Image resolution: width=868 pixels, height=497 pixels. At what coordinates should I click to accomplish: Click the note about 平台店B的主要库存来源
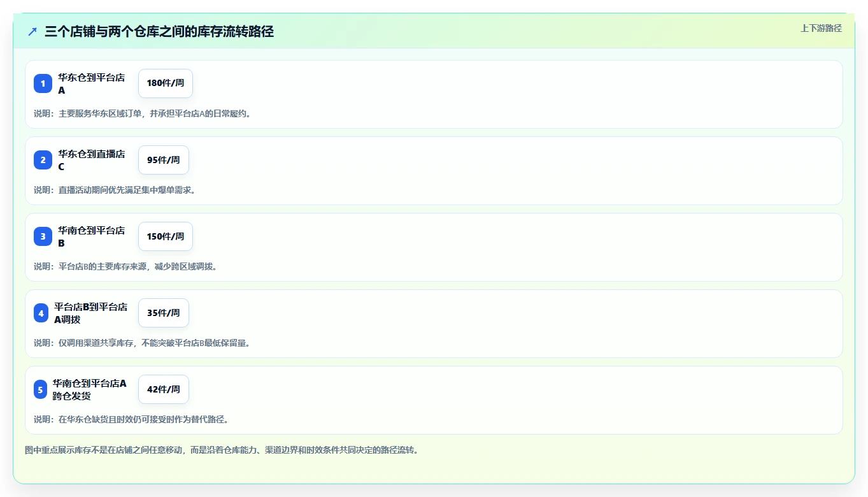[125, 266]
